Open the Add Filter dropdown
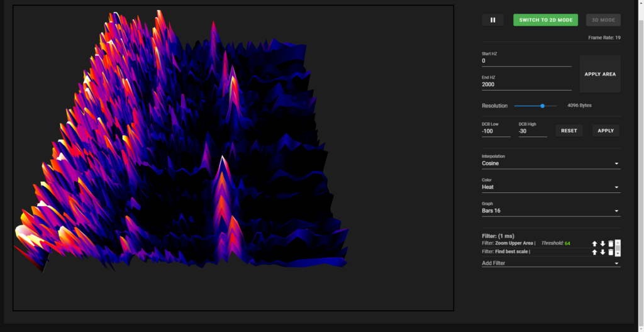This screenshot has width=644, height=332. point(551,263)
